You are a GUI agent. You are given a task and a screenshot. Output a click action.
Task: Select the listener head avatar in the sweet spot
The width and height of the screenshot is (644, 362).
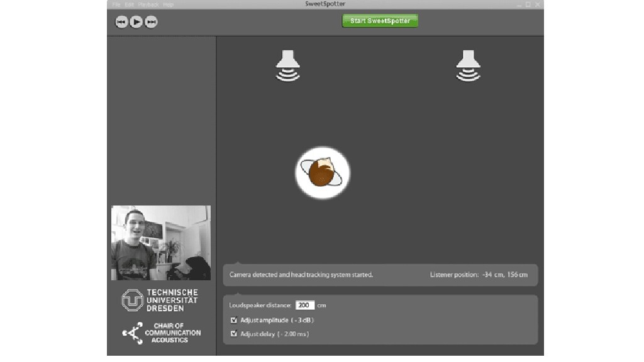tap(322, 172)
